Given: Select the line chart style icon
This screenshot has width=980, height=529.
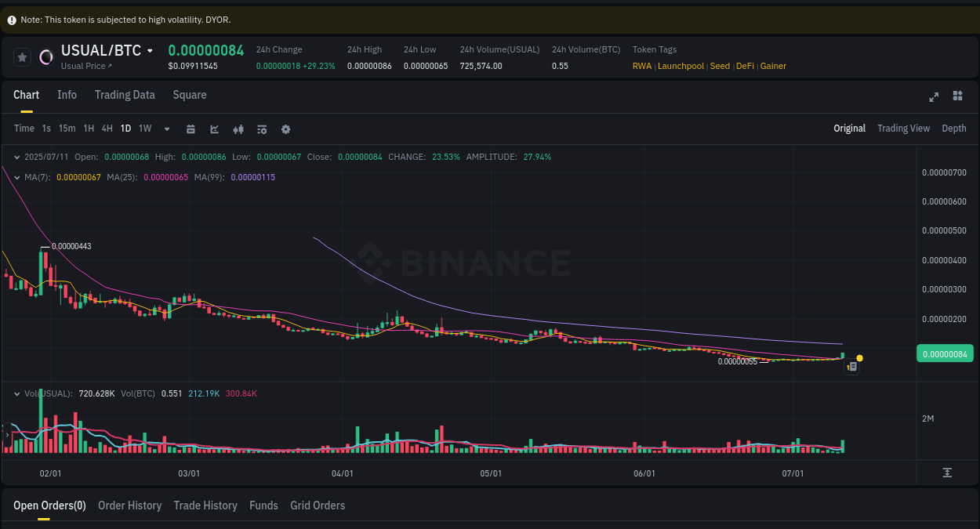Looking at the screenshot, I should [x=214, y=129].
